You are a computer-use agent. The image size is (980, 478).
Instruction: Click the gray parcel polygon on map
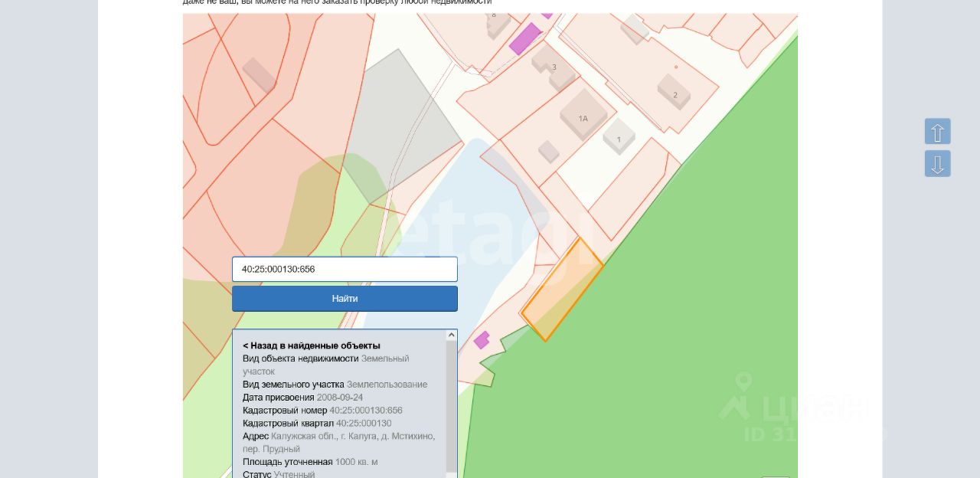402,126
